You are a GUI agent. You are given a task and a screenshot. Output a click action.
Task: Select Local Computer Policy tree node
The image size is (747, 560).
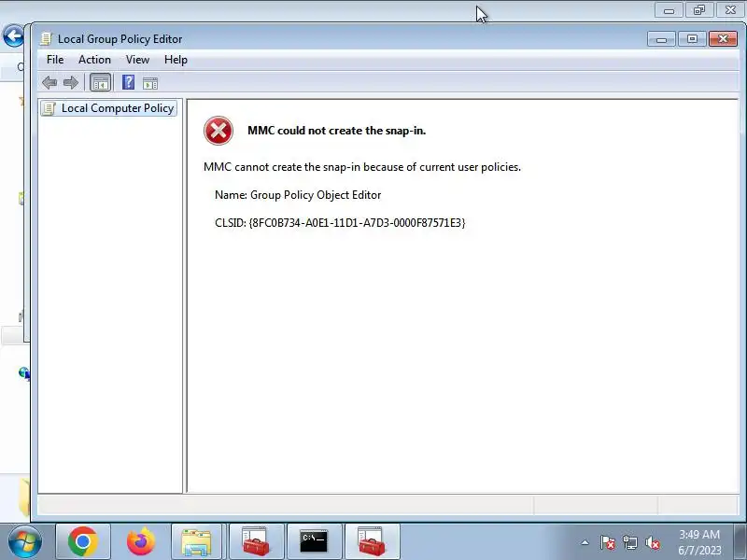tap(109, 108)
